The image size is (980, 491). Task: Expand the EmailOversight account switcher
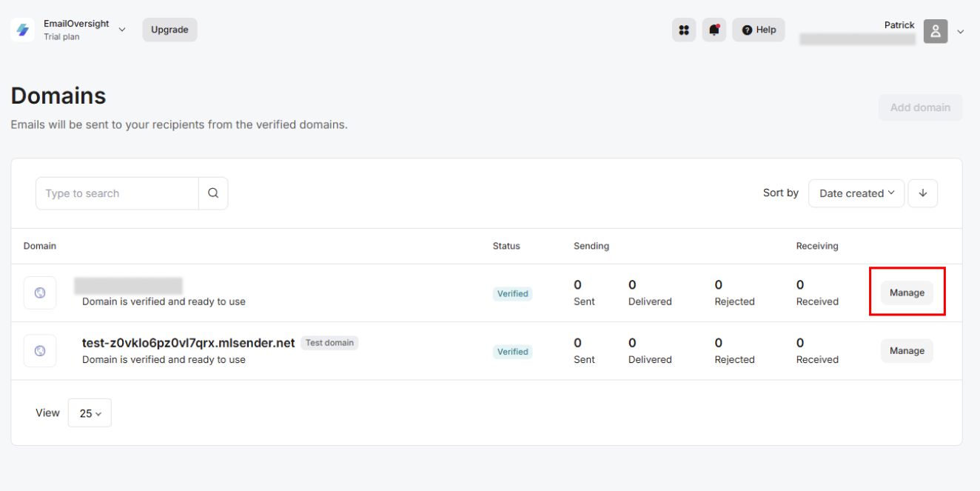click(x=122, y=30)
